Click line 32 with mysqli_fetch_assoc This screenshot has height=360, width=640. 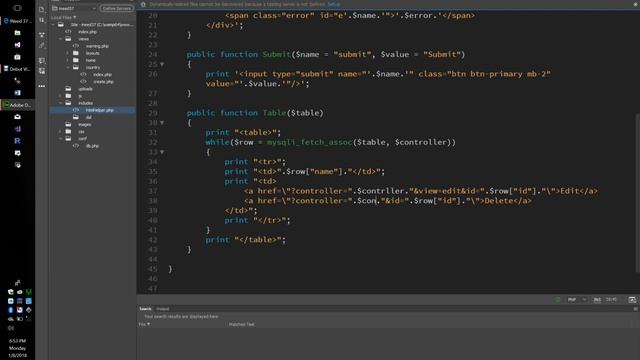330,142
